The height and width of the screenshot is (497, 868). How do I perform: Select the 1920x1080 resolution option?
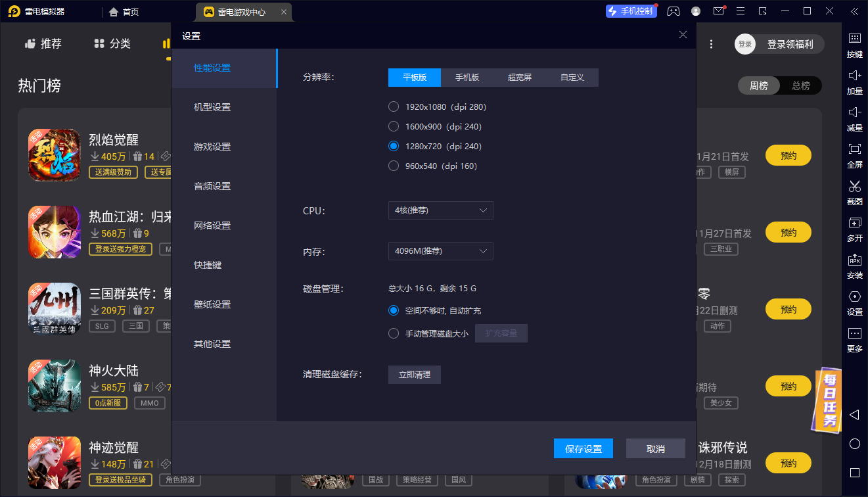point(394,106)
